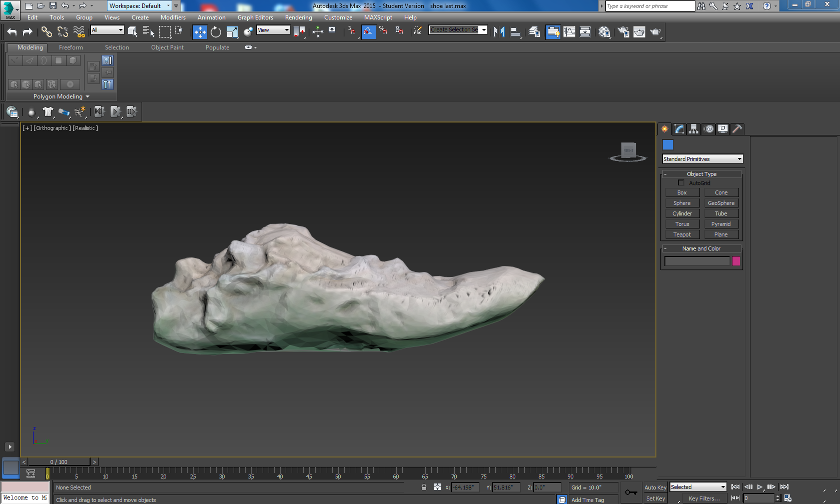The image size is (840, 504).
Task: Switch to the Freeform ribbon tab
Action: point(71,47)
